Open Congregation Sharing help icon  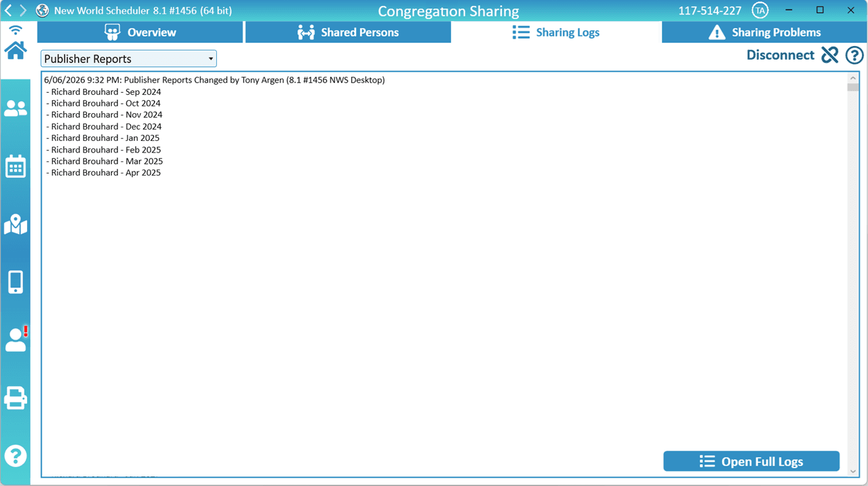pyautogui.click(x=854, y=55)
